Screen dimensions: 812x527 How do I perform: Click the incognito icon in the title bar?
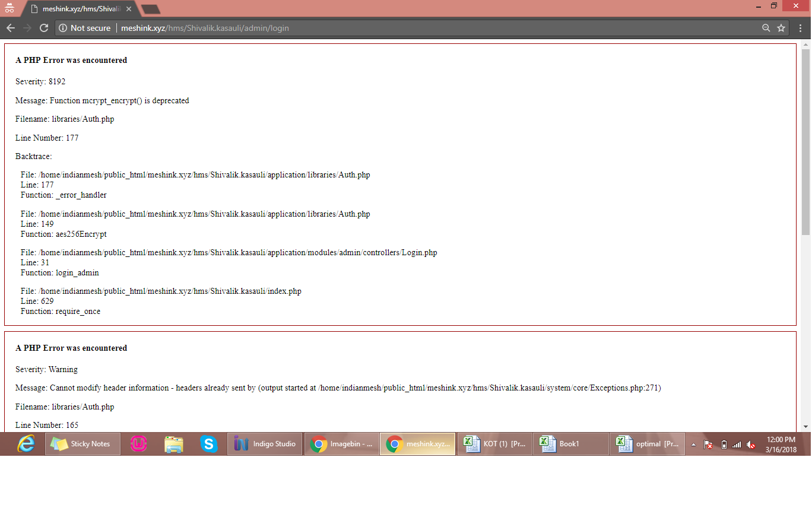pos(9,8)
